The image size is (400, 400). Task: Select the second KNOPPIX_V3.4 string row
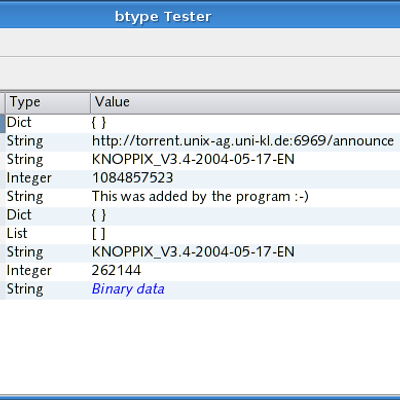(203, 252)
